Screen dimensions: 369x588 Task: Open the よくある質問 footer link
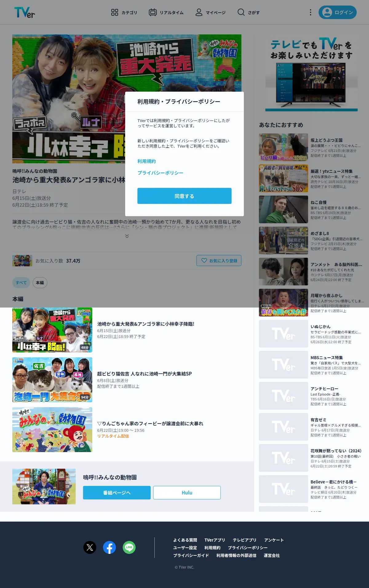pos(185,540)
